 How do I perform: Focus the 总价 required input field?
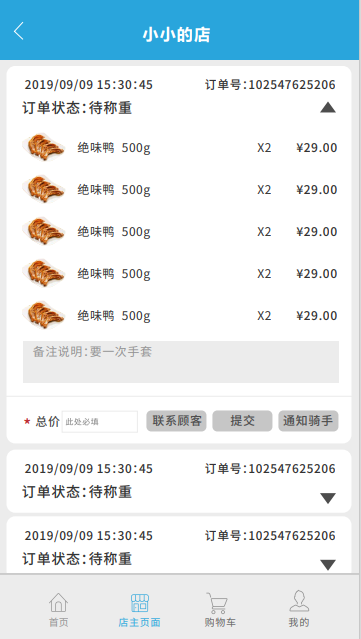tap(100, 422)
